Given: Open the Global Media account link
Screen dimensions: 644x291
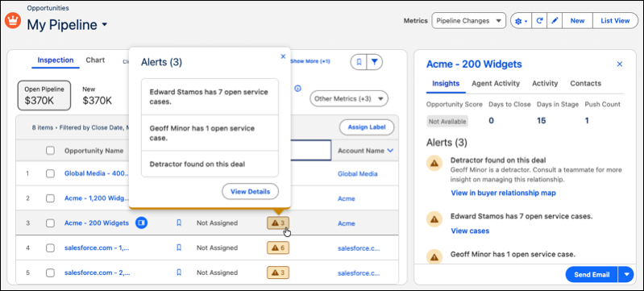Looking at the screenshot, I should coord(357,174).
